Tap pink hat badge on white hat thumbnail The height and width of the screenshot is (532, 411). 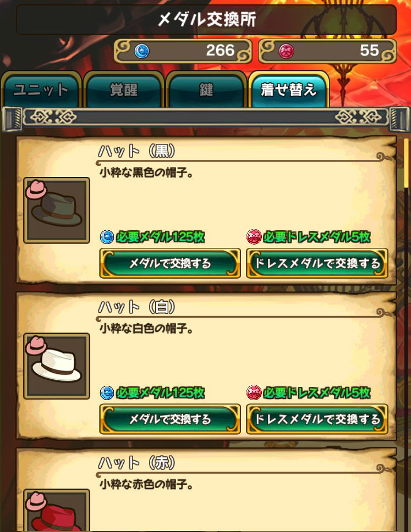point(36,345)
